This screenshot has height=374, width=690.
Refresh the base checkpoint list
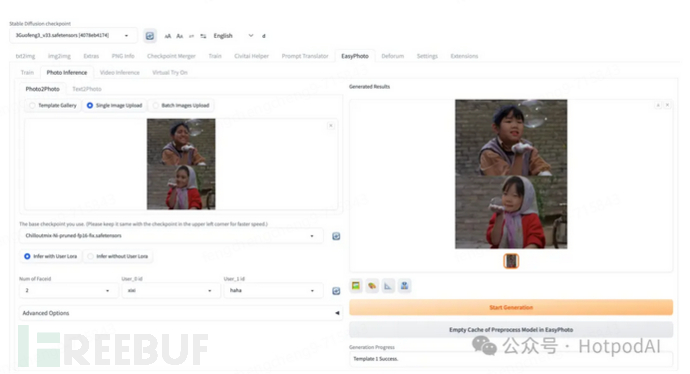click(x=336, y=236)
